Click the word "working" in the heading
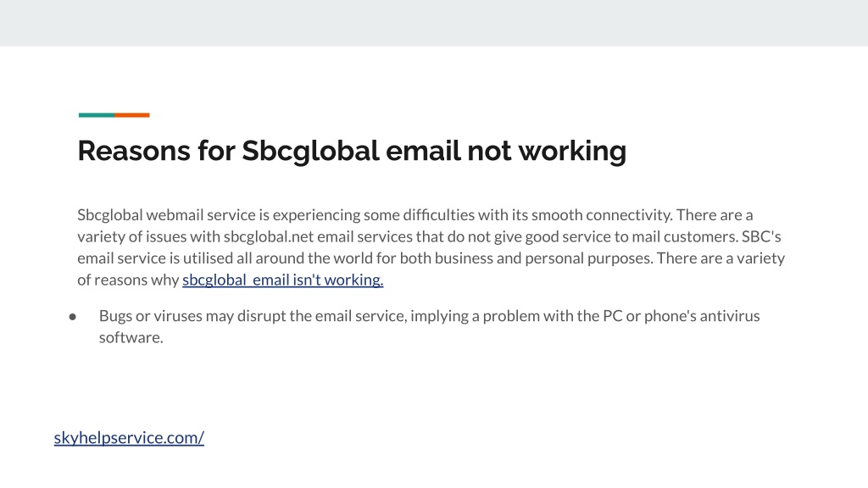This screenshot has height=488, width=868. 572,152
